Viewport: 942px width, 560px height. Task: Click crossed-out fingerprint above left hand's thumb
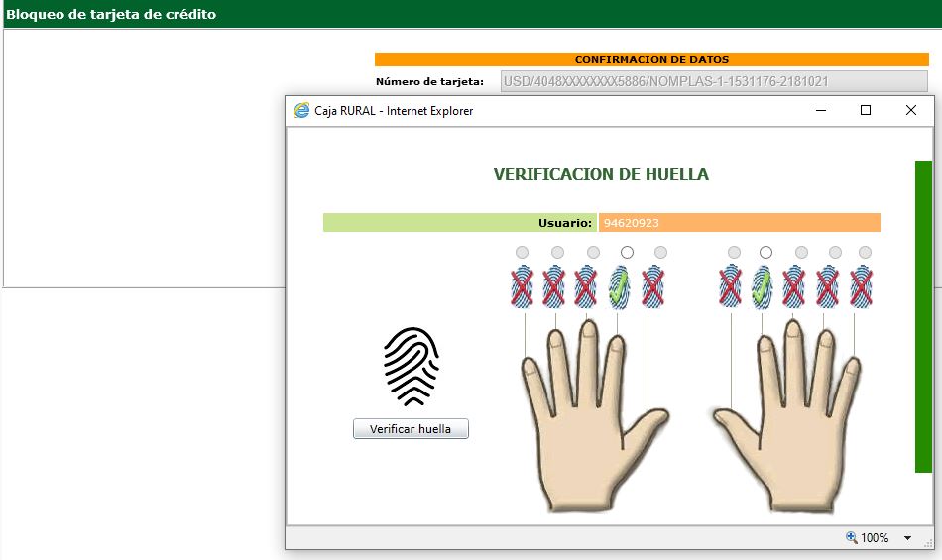point(652,285)
